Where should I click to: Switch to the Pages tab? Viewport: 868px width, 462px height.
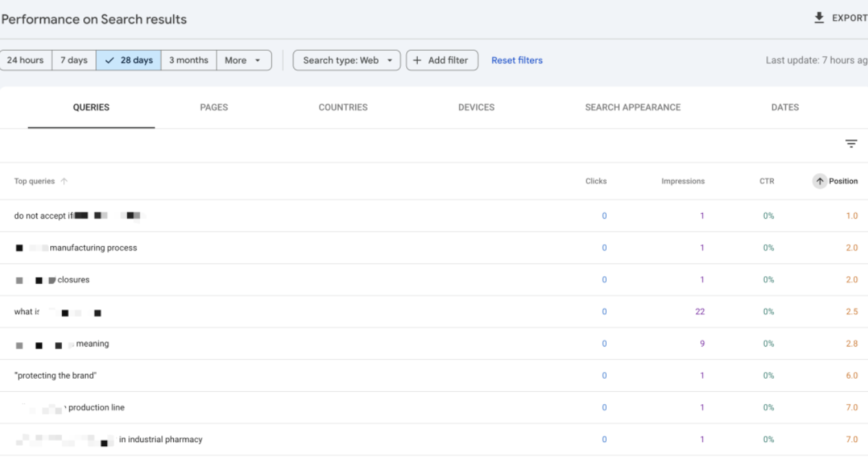pos(214,107)
